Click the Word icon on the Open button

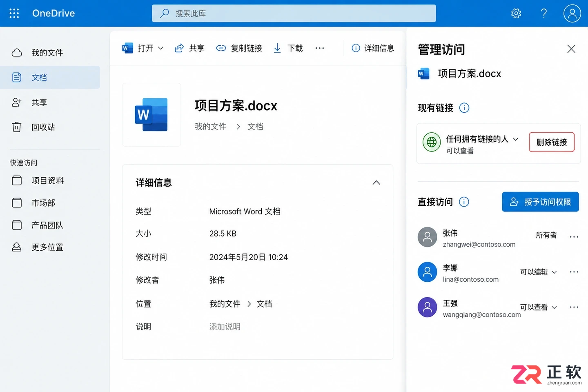[128, 48]
